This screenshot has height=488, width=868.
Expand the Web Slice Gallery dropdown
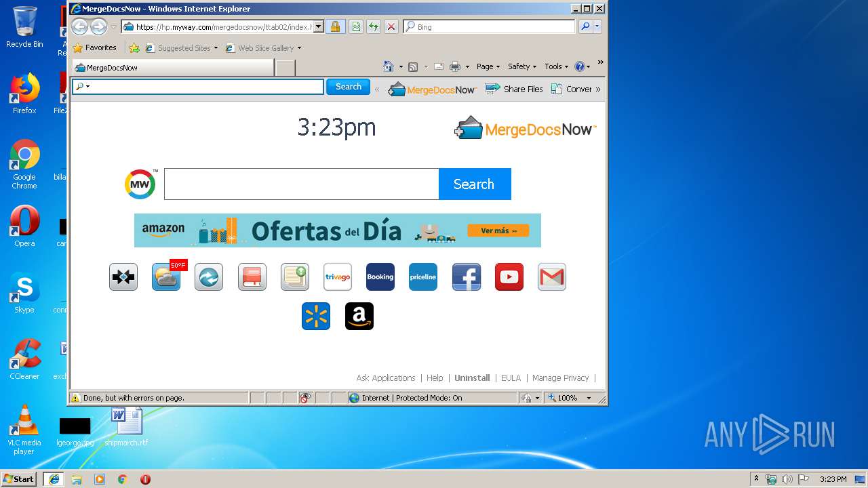[299, 48]
